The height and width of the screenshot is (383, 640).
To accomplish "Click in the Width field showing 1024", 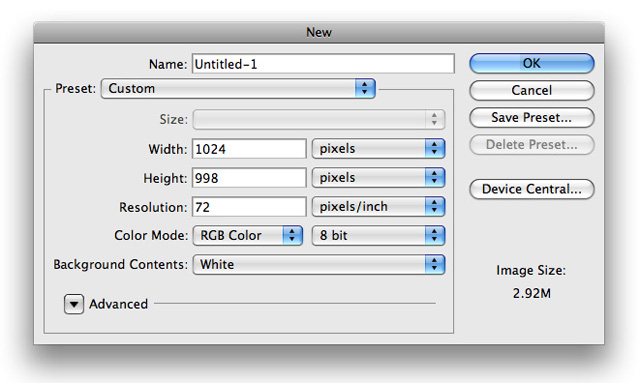I will (249, 149).
